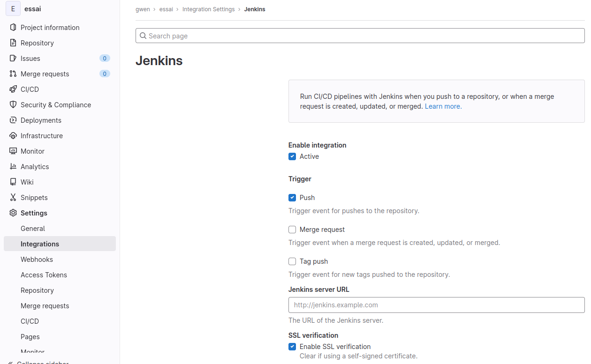Click the Jenkins server URL field
The image size is (591, 364).
[x=436, y=305]
